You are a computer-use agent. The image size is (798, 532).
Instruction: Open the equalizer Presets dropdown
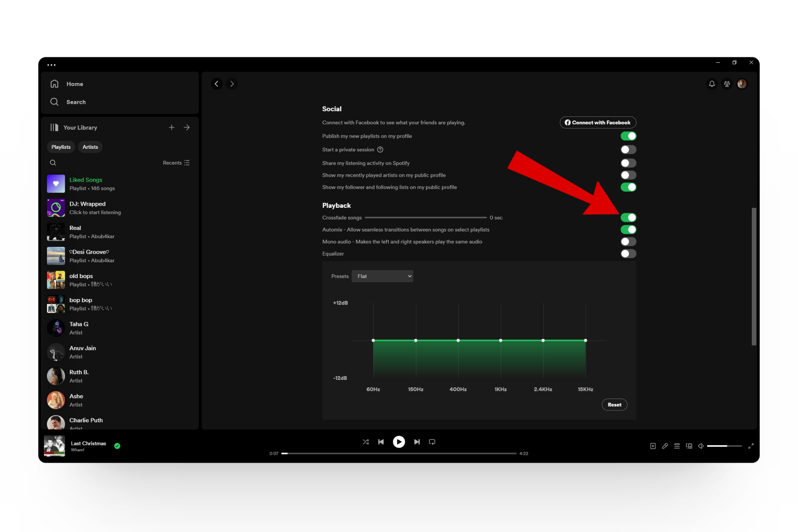click(382, 276)
